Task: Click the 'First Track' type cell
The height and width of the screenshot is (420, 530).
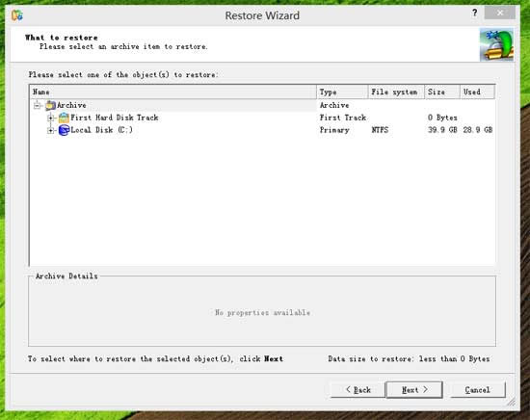Action: [x=343, y=118]
